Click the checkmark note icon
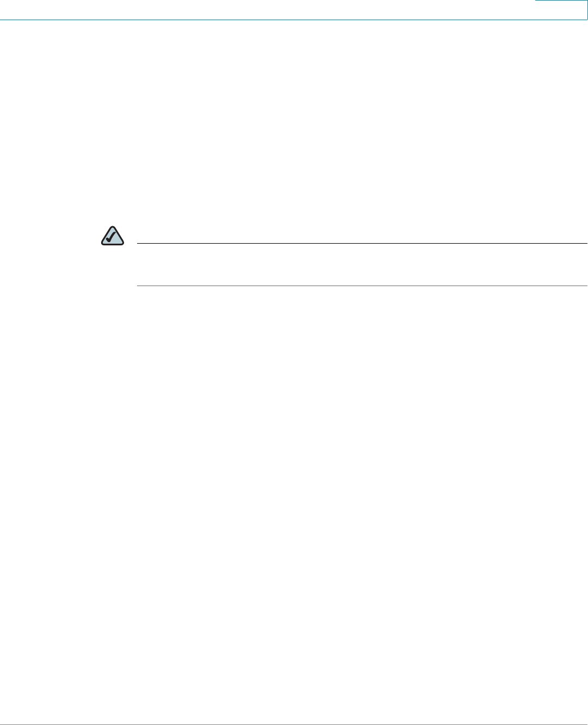 pyautogui.click(x=113, y=236)
